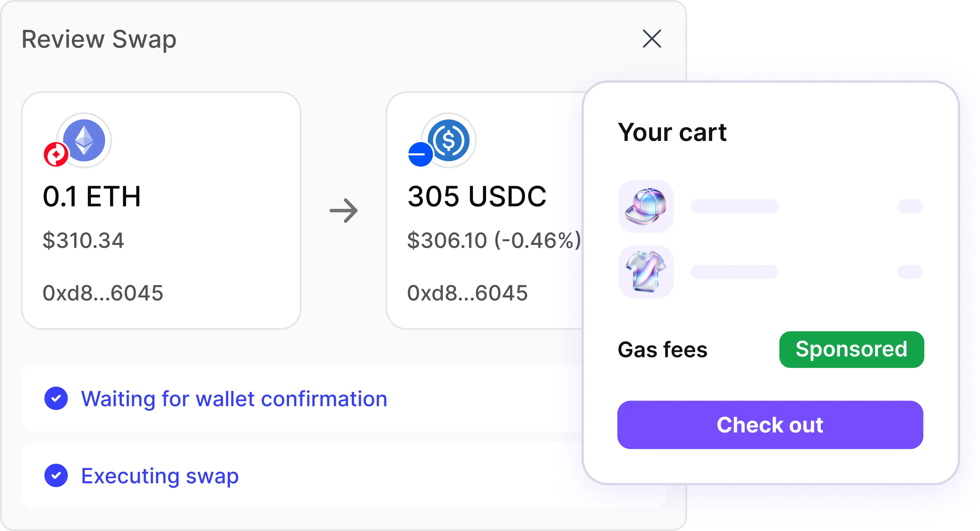Select the holographic t-shirt thumbnail
The width and height of the screenshot is (980, 531).
click(x=645, y=272)
